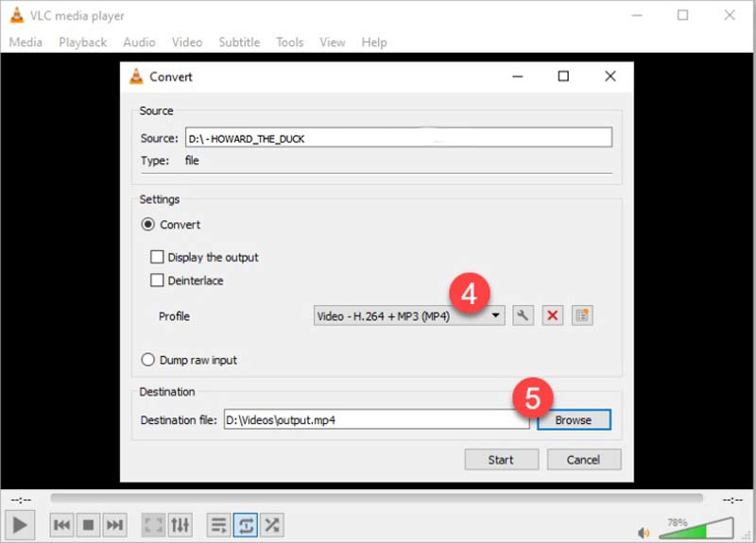Click the Source path field
The width and height of the screenshot is (756, 543).
point(399,138)
